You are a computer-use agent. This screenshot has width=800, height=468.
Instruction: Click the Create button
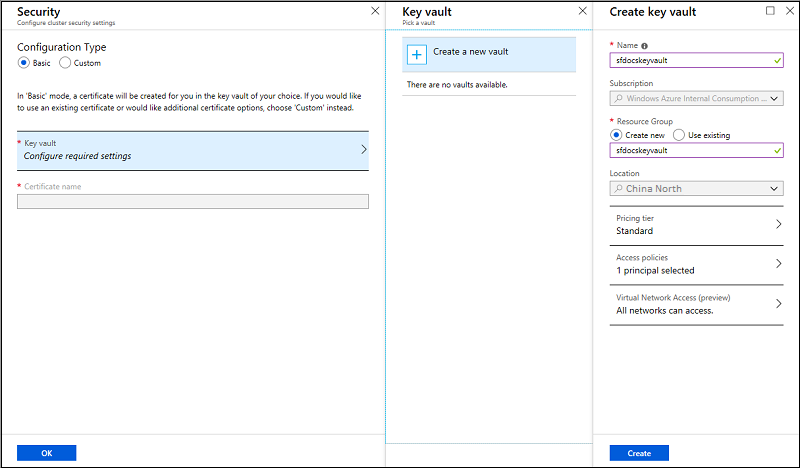pos(639,453)
